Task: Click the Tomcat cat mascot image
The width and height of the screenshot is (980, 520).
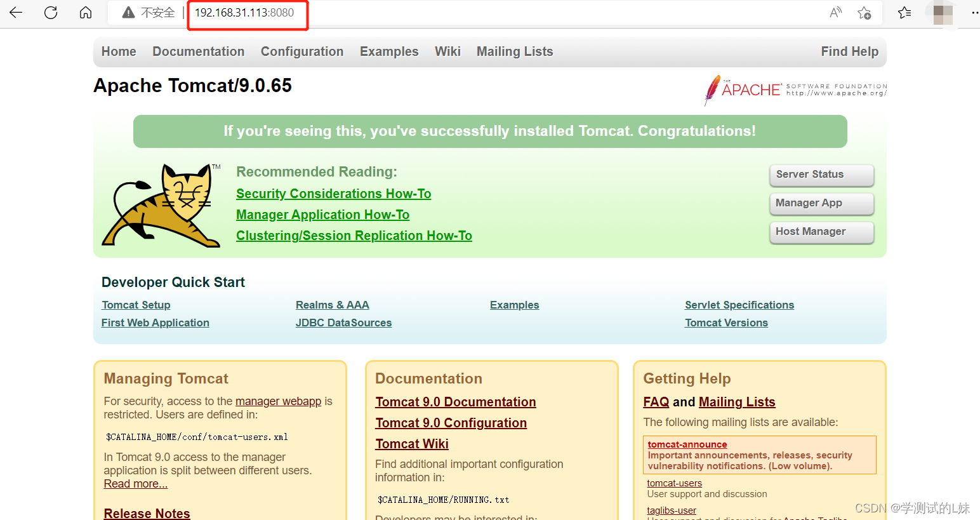Action: [x=161, y=205]
